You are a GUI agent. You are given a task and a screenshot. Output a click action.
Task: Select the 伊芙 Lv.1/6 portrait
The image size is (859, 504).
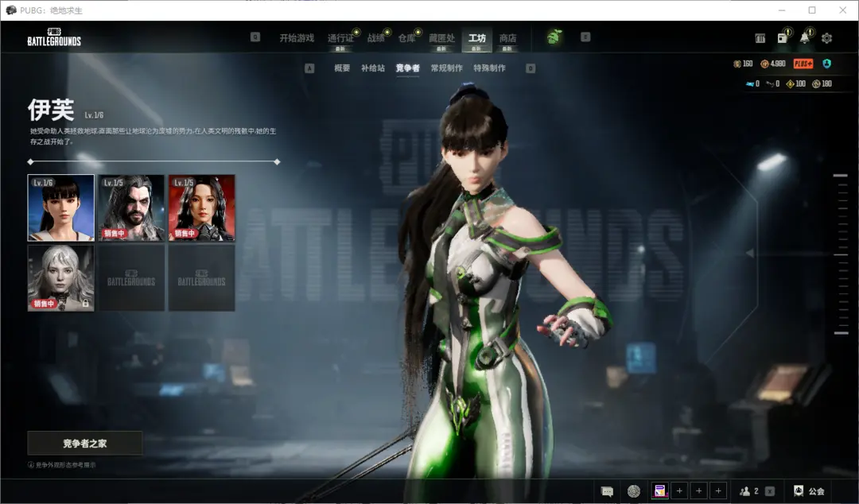(60, 208)
